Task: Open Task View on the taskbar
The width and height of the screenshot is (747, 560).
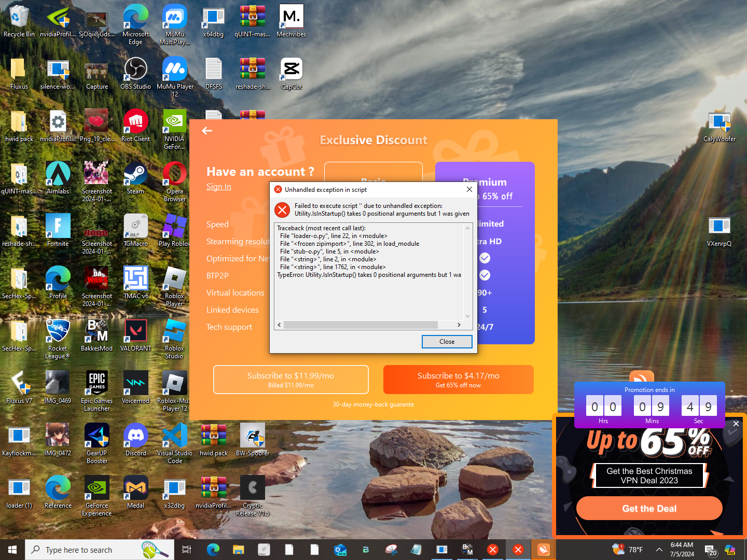Action: coord(187,550)
